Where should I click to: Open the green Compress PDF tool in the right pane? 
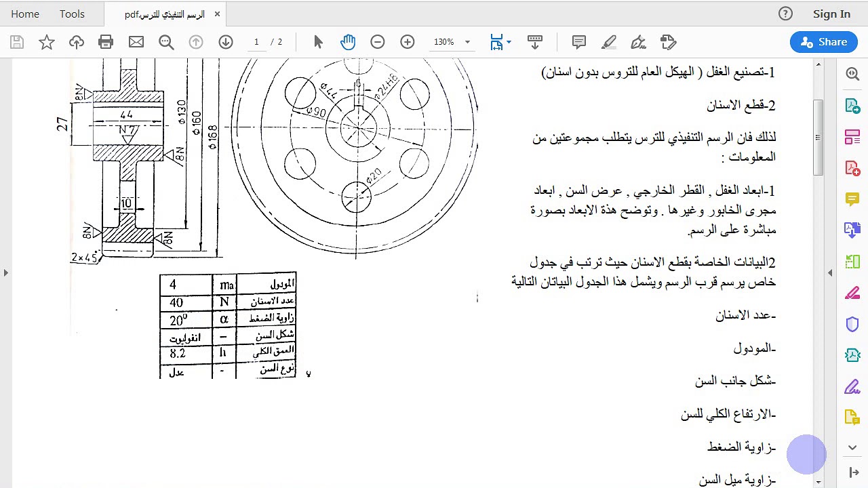[x=852, y=262]
